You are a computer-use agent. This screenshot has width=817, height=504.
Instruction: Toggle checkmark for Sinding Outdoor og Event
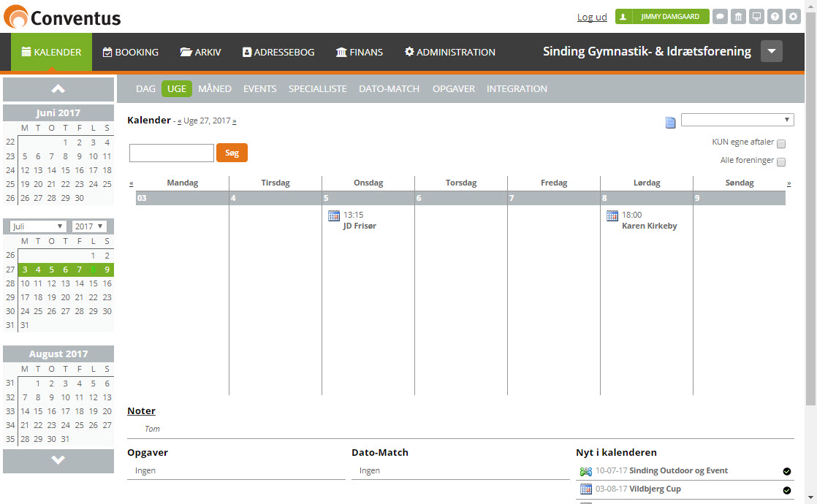(787, 472)
